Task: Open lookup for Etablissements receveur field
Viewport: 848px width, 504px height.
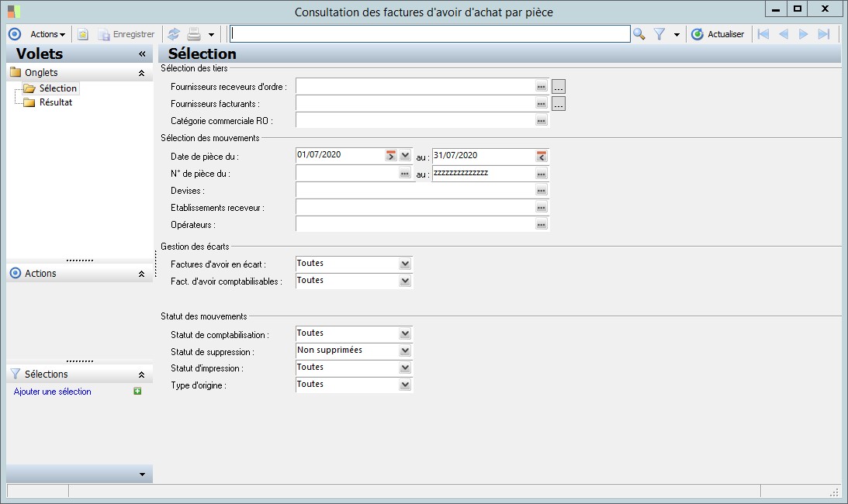Action: (542, 208)
